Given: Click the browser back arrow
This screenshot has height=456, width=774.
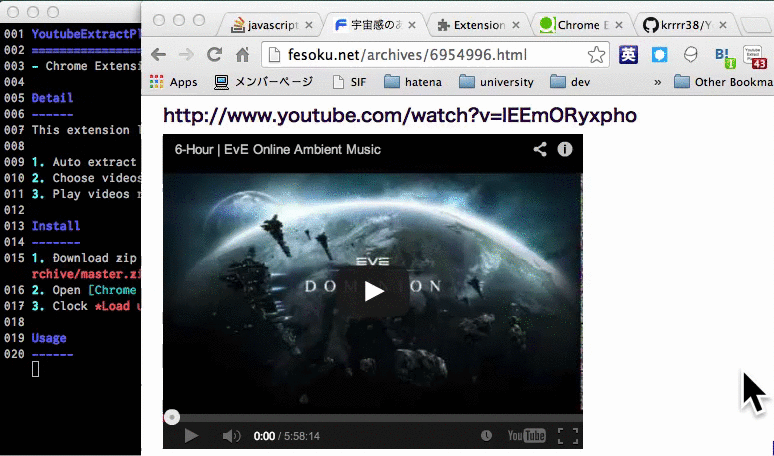Looking at the screenshot, I should tap(158, 54).
